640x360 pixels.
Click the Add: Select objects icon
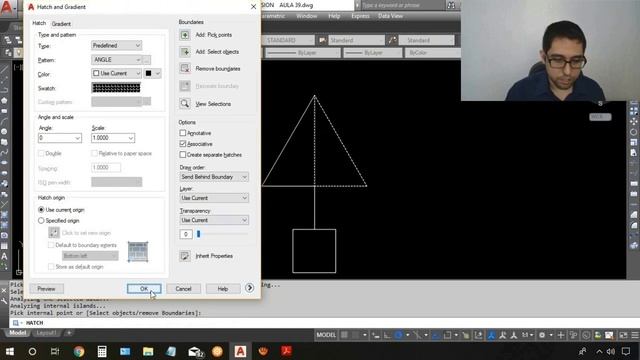(184, 52)
